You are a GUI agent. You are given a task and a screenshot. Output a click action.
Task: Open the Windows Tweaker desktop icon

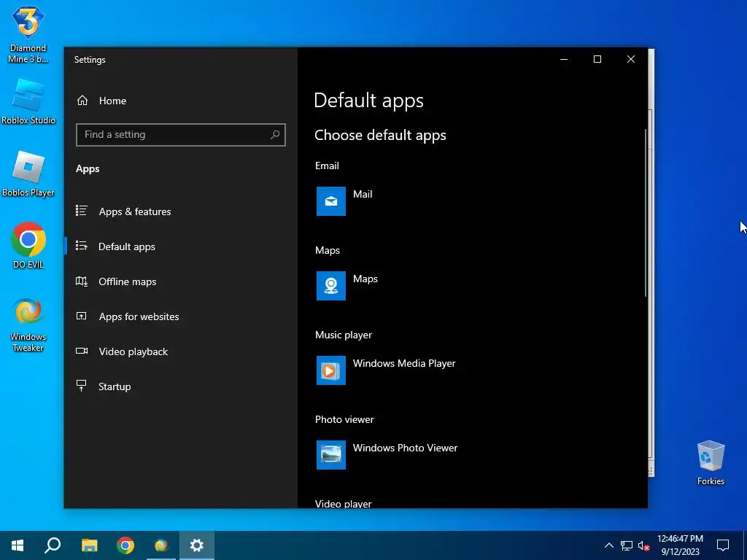(x=28, y=325)
